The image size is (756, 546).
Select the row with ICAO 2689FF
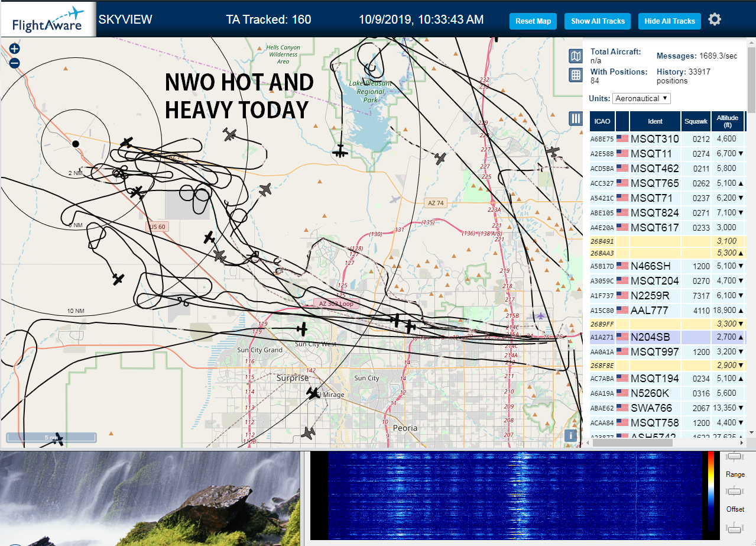click(667, 324)
